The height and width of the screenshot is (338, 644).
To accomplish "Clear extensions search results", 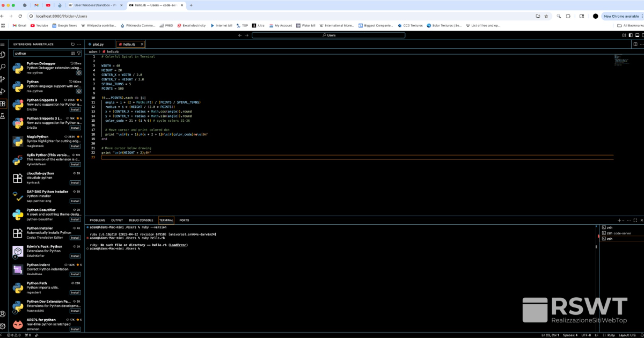I will point(73,54).
